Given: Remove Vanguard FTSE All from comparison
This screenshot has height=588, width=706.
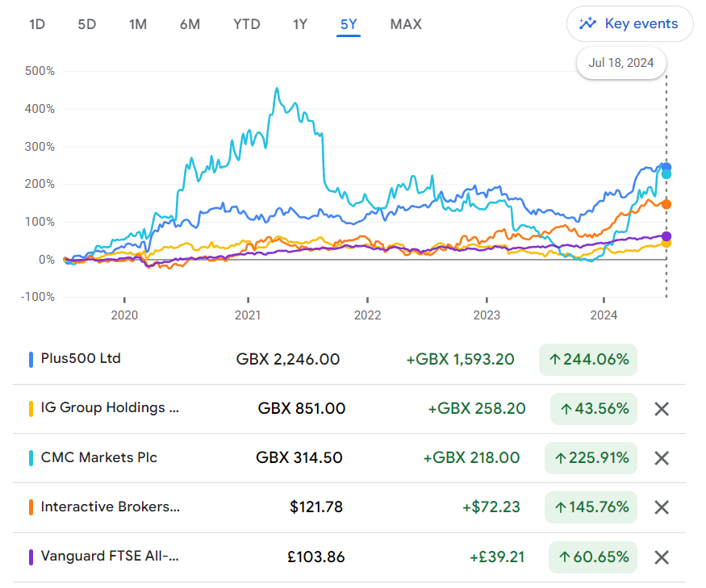Looking at the screenshot, I should [662, 557].
